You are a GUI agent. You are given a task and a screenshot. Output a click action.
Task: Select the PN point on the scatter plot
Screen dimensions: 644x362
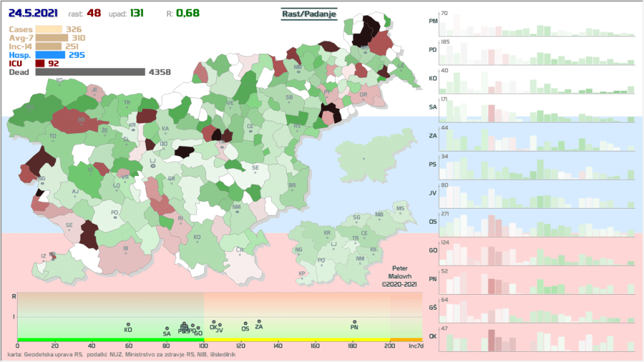[x=355, y=322]
